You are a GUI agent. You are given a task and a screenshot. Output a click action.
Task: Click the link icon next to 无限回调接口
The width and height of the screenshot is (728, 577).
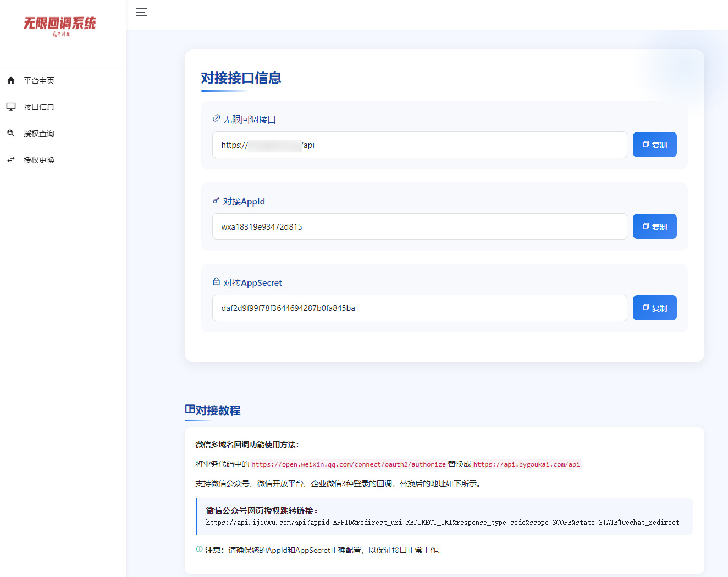[x=216, y=118]
